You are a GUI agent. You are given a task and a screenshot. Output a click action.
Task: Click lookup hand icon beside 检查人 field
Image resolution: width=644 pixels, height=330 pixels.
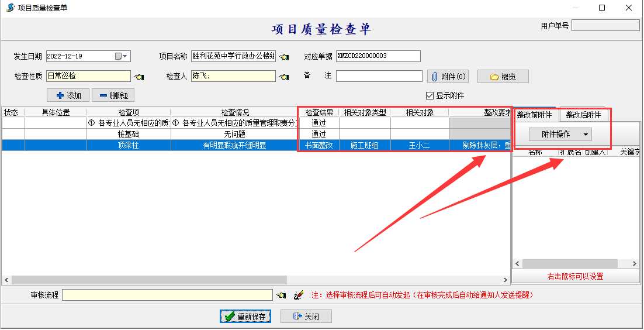pyautogui.click(x=284, y=77)
